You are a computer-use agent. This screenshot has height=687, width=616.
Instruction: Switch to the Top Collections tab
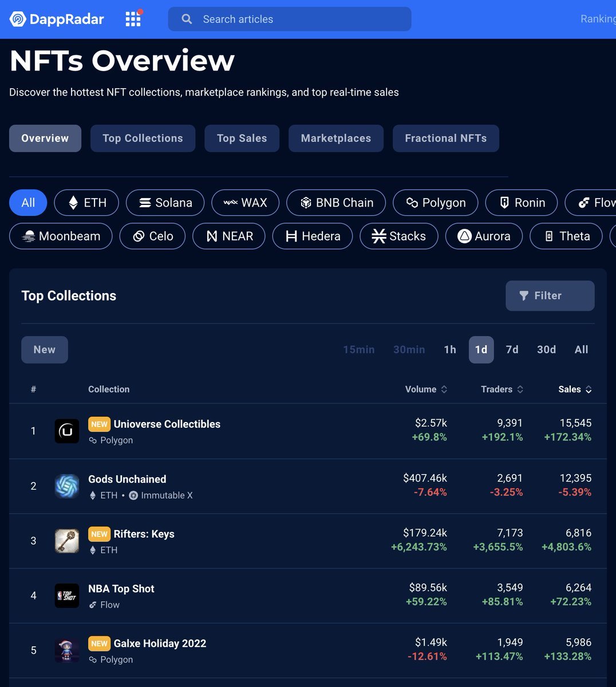click(143, 138)
